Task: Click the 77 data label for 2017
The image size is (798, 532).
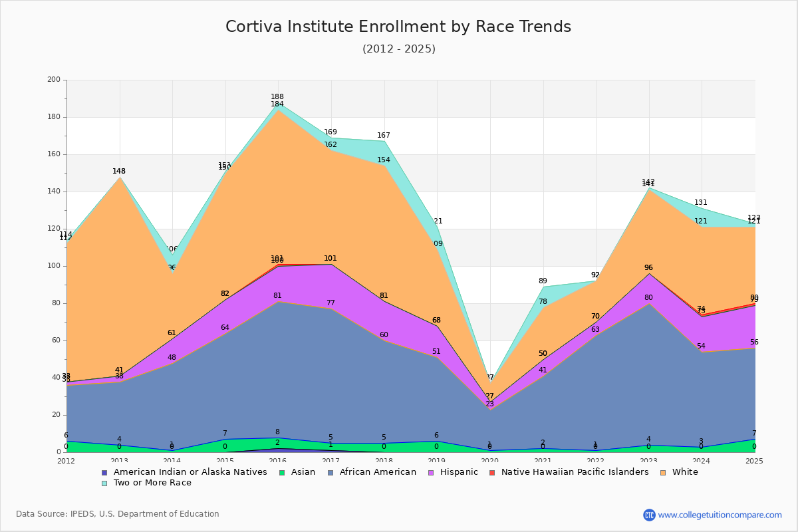Action: tap(331, 303)
